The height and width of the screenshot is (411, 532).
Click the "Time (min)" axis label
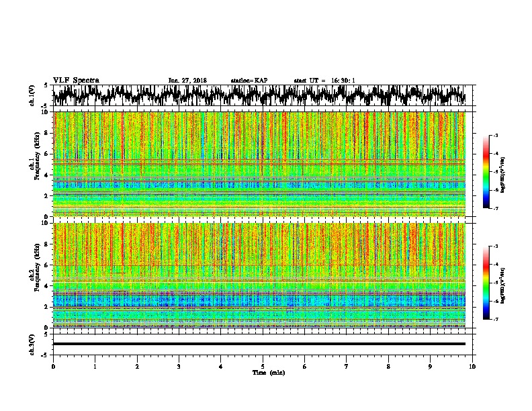pos(269,373)
